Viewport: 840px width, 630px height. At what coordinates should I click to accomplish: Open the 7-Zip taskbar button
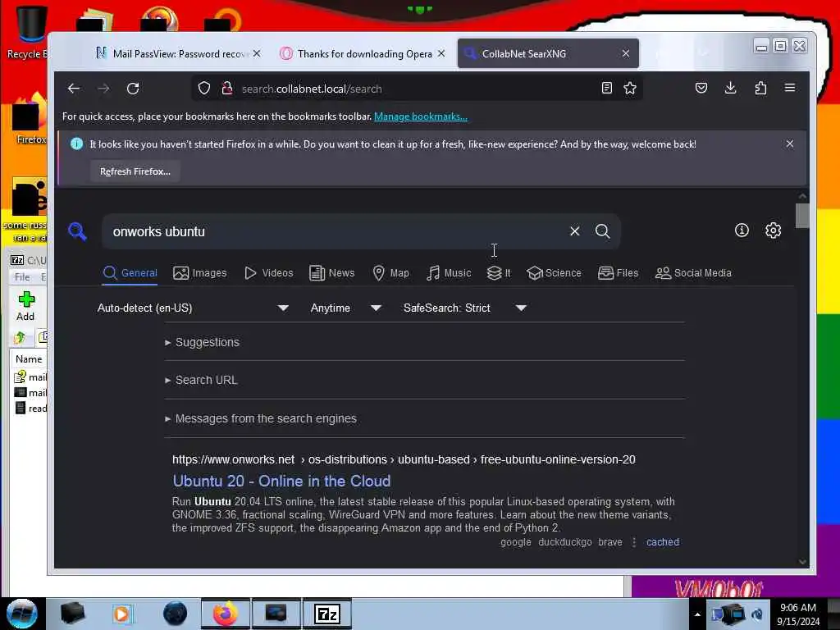pos(327,614)
